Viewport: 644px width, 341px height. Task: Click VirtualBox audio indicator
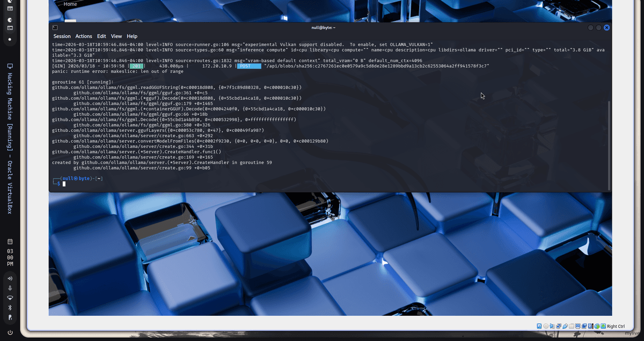click(x=552, y=326)
